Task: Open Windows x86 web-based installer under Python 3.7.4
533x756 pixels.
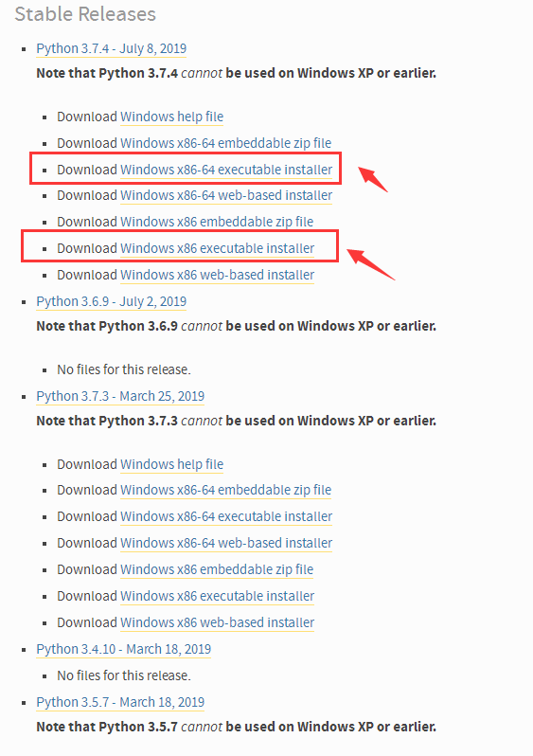Action: (x=217, y=275)
